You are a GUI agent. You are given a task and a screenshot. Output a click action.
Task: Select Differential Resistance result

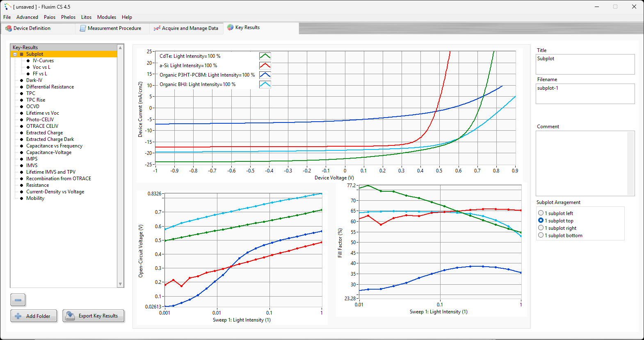click(x=50, y=87)
